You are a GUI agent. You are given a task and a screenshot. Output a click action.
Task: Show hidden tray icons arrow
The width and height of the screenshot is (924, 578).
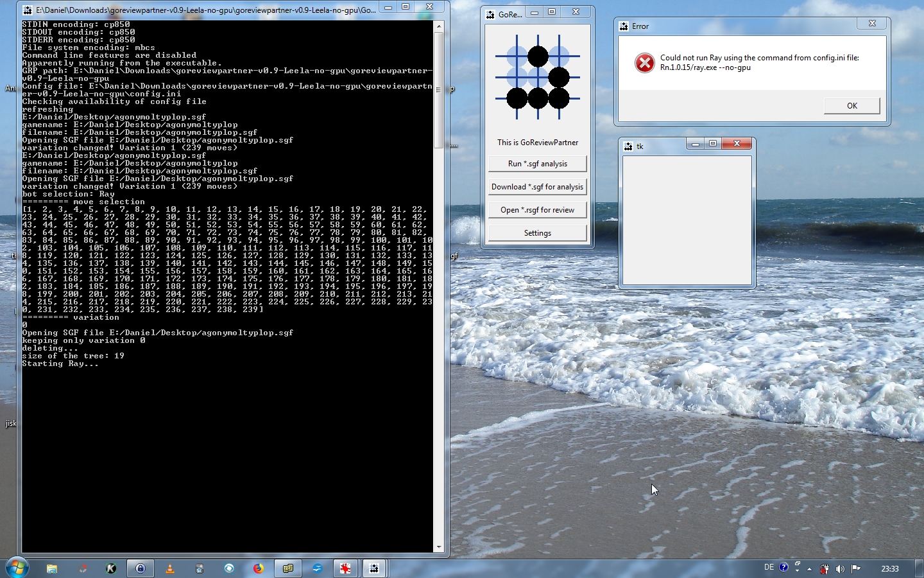pos(810,568)
